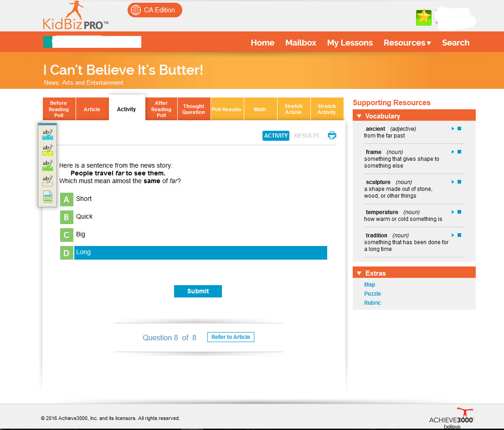Viewport: 504px width, 430px height.
Task: Collapse the Vocabulary section
Action: 359,116
